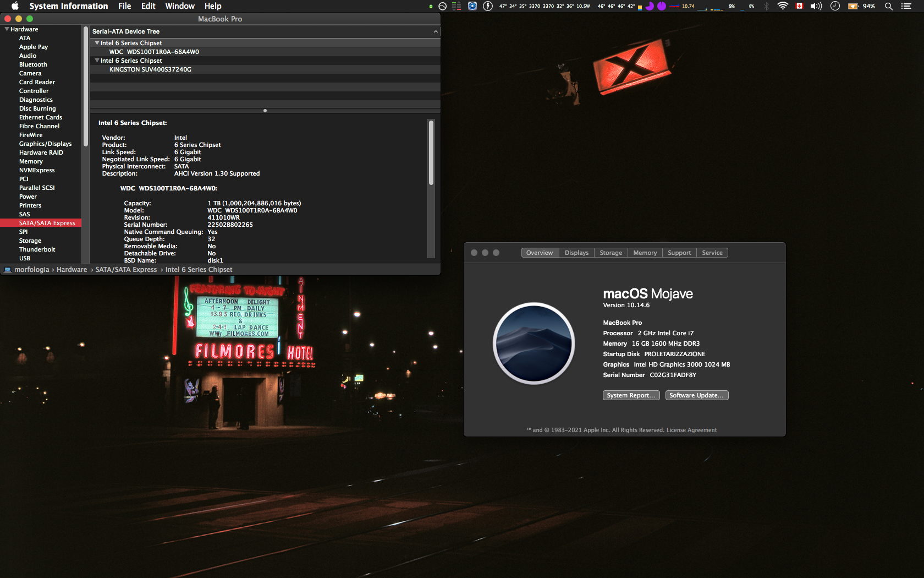Toggle Serial-ATA Device Tree sort arrow
The height and width of the screenshot is (578, 924).
436,31
